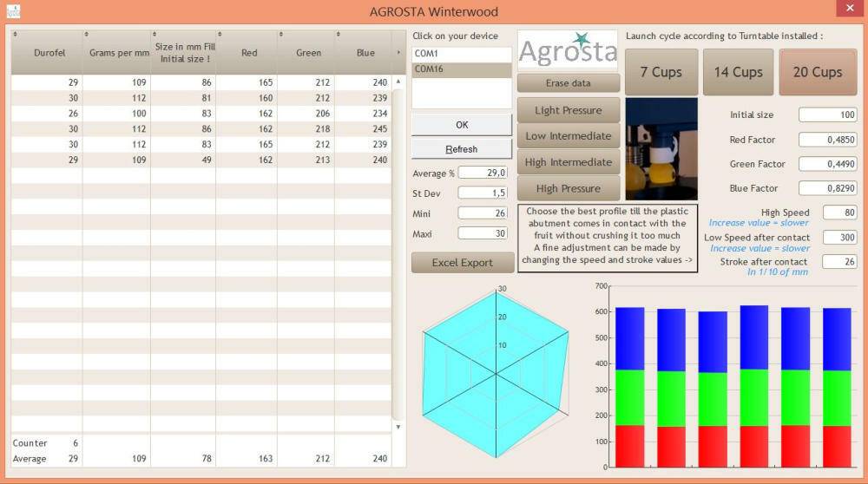
Task: Click the first stacked bar in RGB chart
Action: [629, 387]
